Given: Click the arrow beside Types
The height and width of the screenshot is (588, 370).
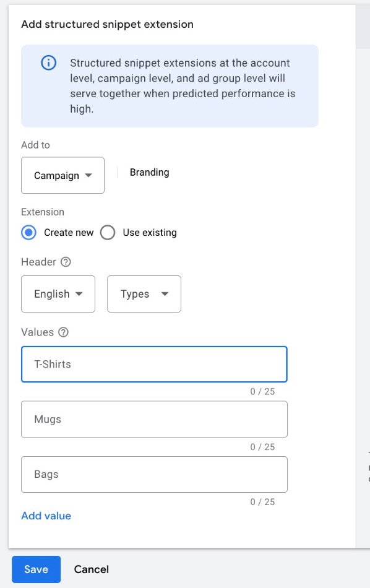Looking at the screenshot, I should [x=165, y=293].
